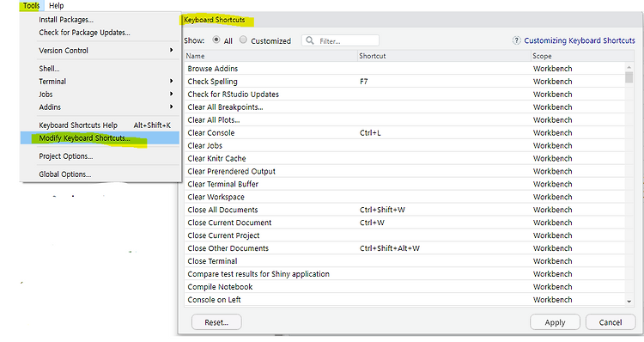Expand the Version Control submenu arrow
The height and width of the screenshot is (342, 644).
pyautogui.click(x=171, y=50)
